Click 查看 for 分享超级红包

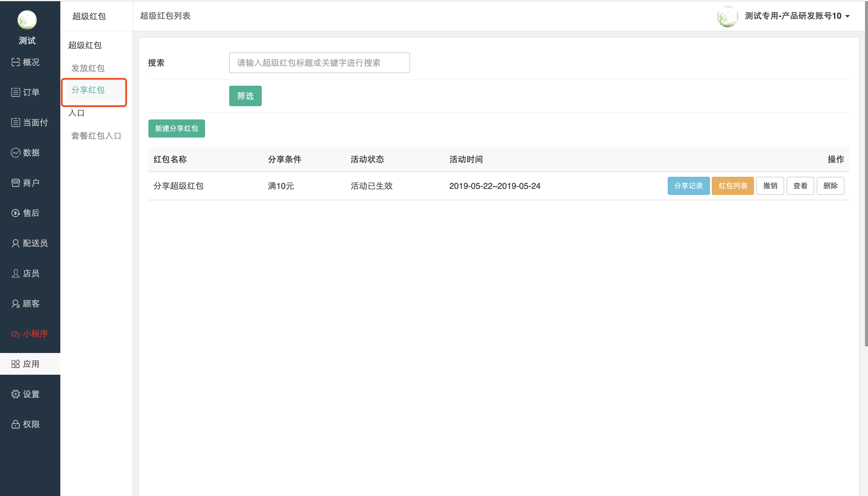pyautogui.click(x=800, y=186)
